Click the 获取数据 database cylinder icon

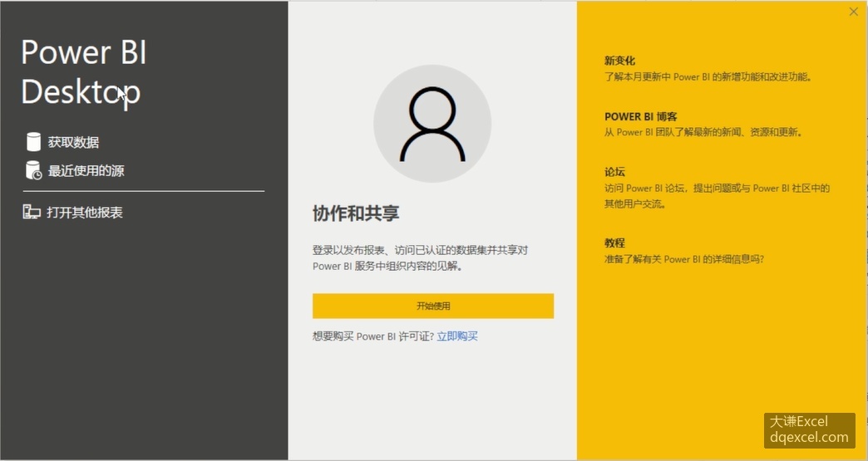tap(34, 142)
